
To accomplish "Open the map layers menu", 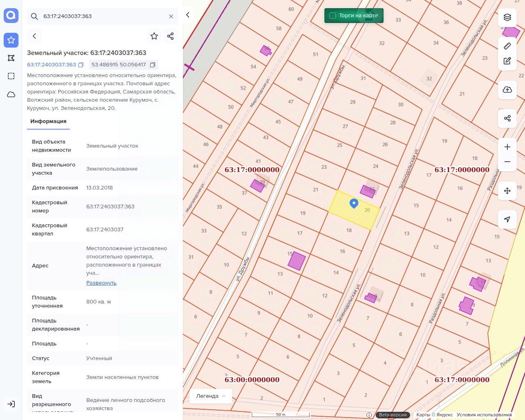I will [507, 17].
